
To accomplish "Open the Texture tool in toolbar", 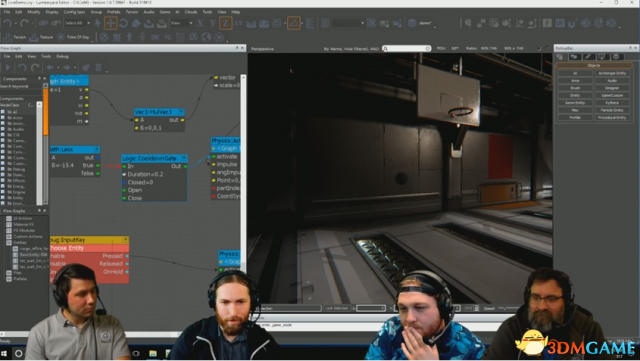I will click(42, 37).
